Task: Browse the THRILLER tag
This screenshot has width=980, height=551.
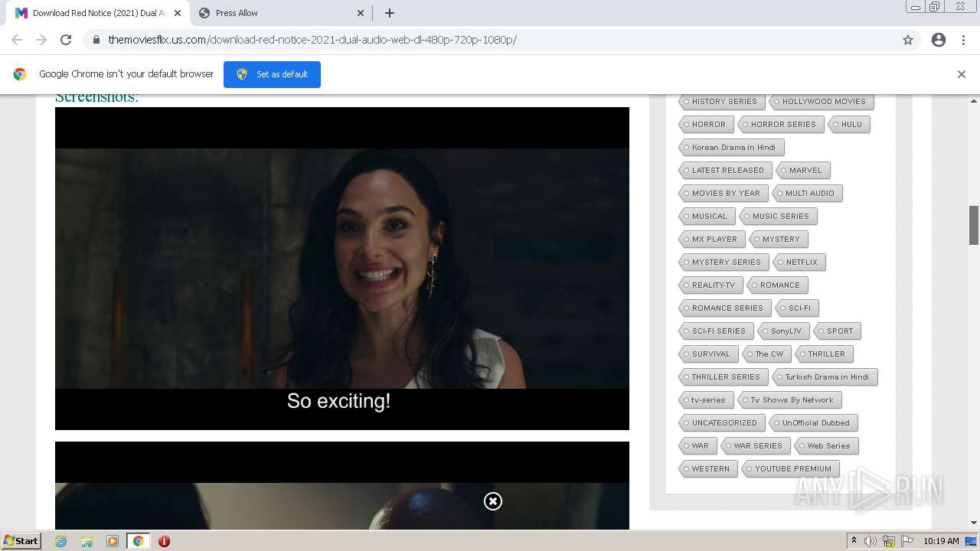Action: pos(823,354)
